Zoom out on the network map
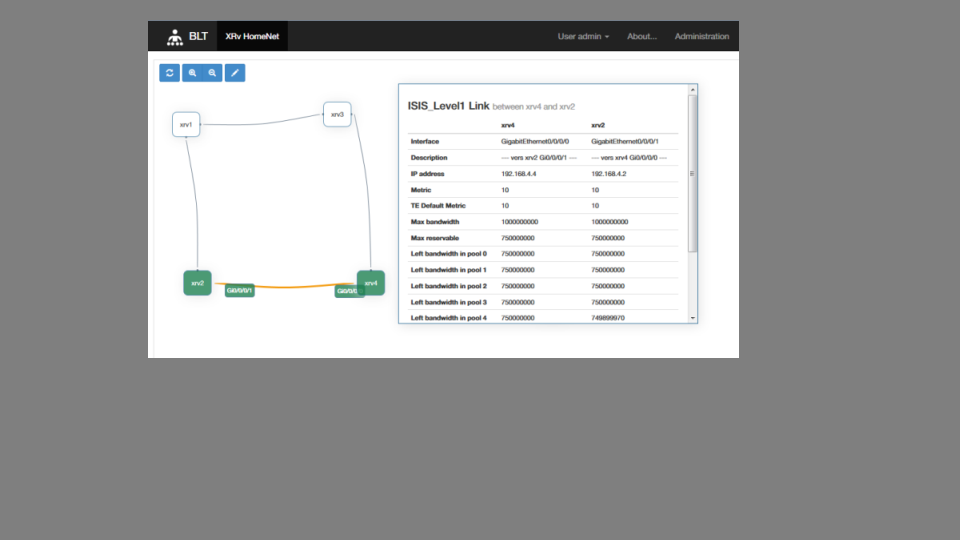This screenshot has width=960, height=540. 212,73
